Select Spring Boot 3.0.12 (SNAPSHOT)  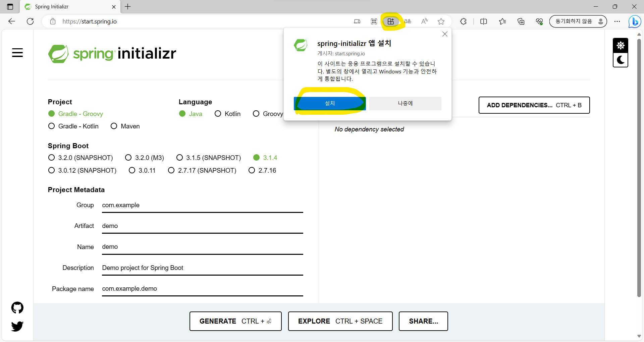[x=82, y=170]
